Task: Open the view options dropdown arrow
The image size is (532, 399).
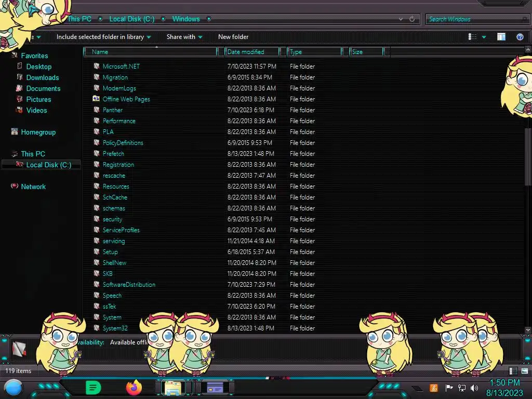Action: 484,37
